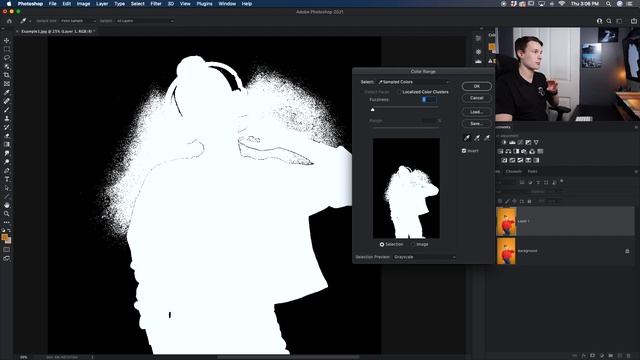This screenshot has height=360, width=640.
Task: Open the Image menu
Action: (x=83, y=4)
